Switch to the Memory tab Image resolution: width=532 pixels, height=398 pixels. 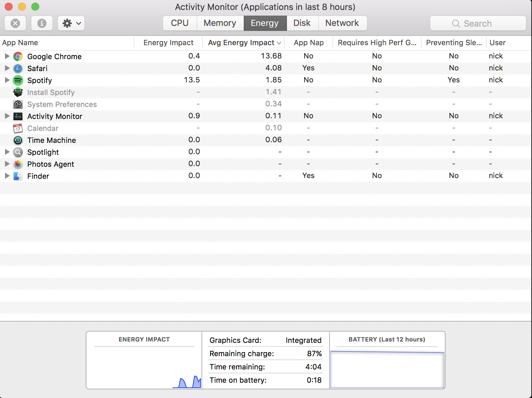(x=220, y=23)
